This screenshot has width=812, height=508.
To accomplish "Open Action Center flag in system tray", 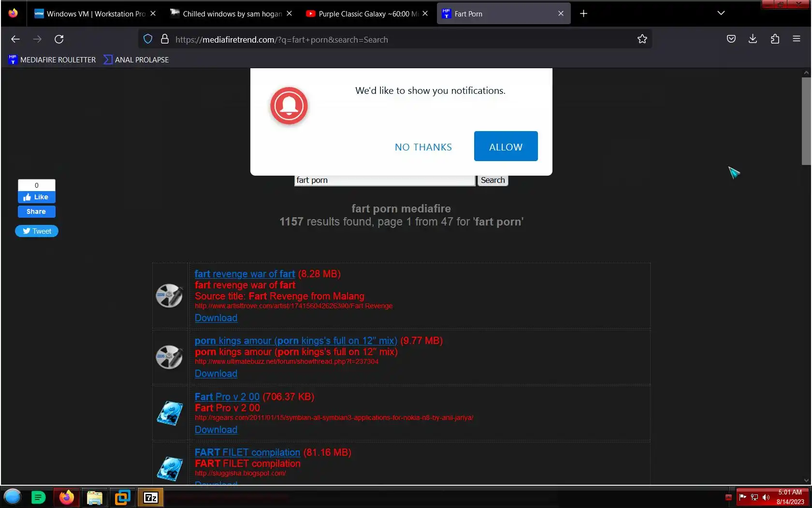I will pos(743,497).
